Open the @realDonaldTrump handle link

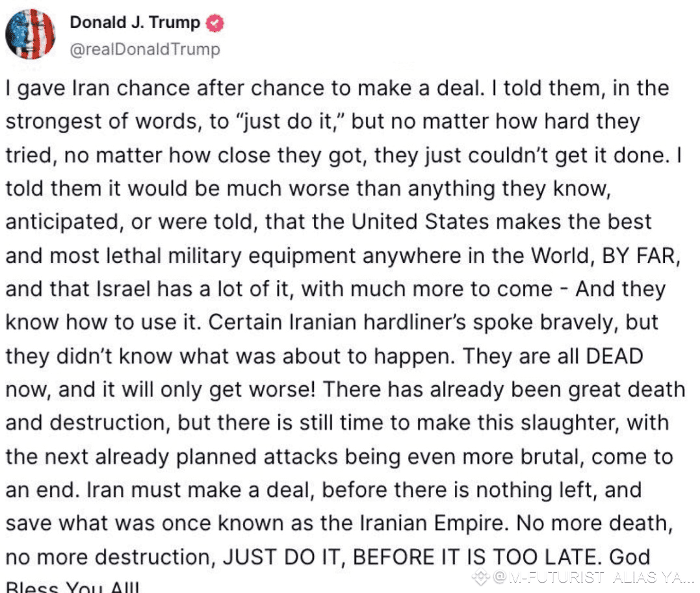point(144,50)
